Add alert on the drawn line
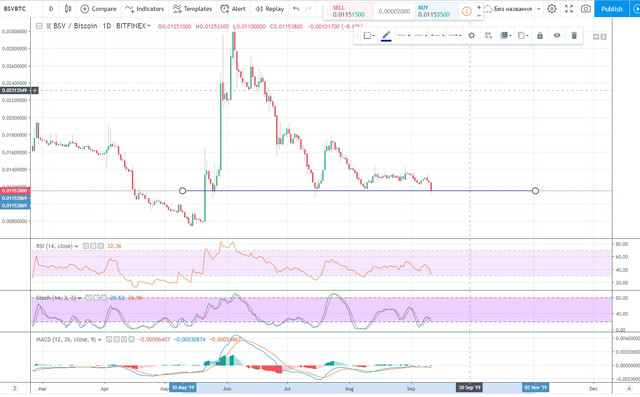Image resolution: width=640 pixels, height=397 pixels. [x=488, y=35]
